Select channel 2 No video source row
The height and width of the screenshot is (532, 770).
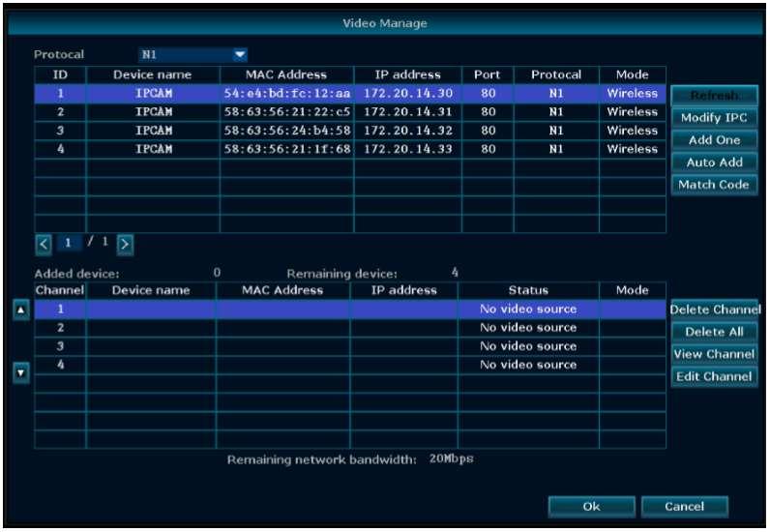point(350,328)
